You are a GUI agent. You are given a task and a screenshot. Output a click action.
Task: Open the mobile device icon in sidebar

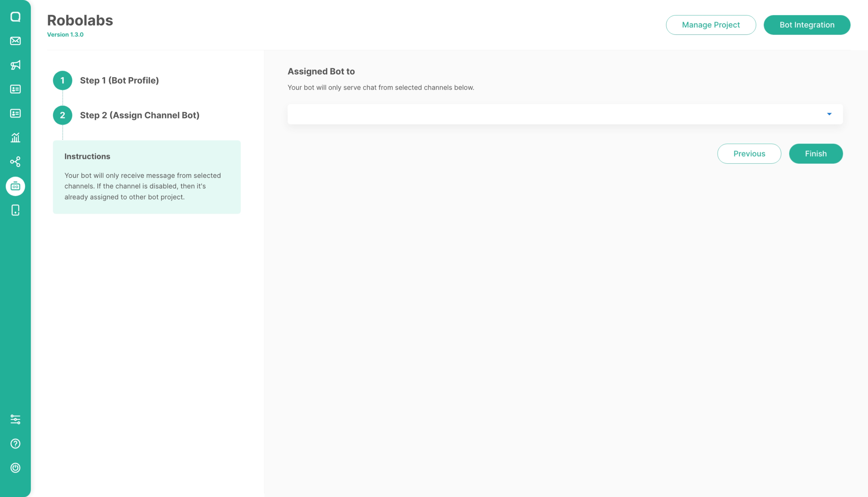[15, 210]
